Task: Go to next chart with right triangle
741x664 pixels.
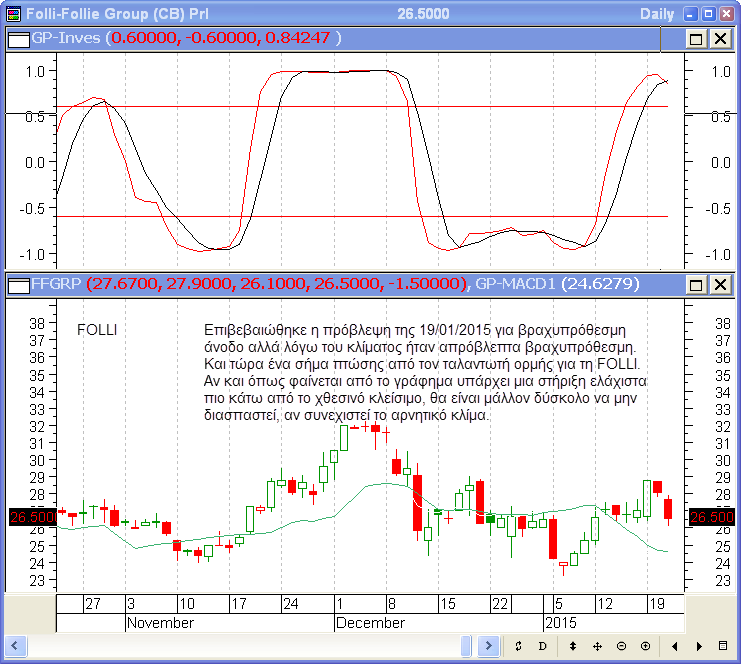Action: click(699, 646)
